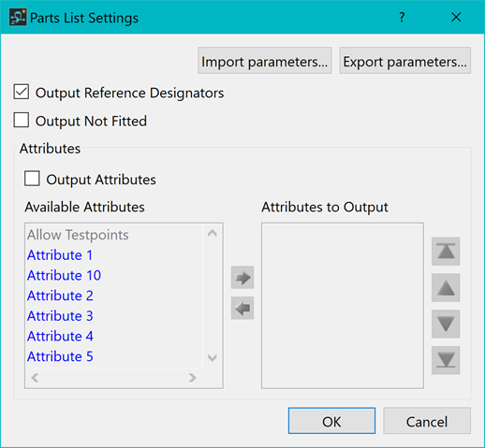Uncheck Output Reference Designators

click(22, 92)
